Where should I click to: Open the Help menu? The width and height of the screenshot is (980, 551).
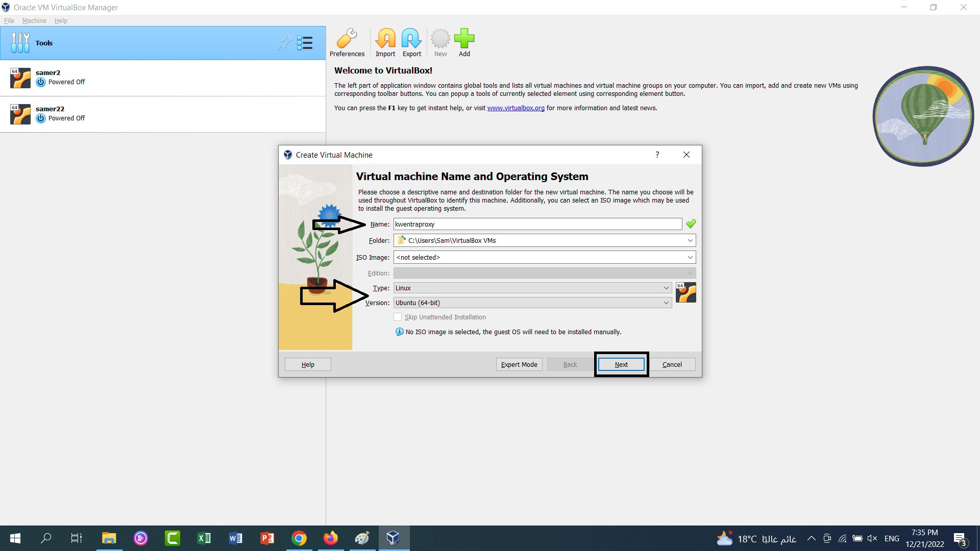pos(61,20)
